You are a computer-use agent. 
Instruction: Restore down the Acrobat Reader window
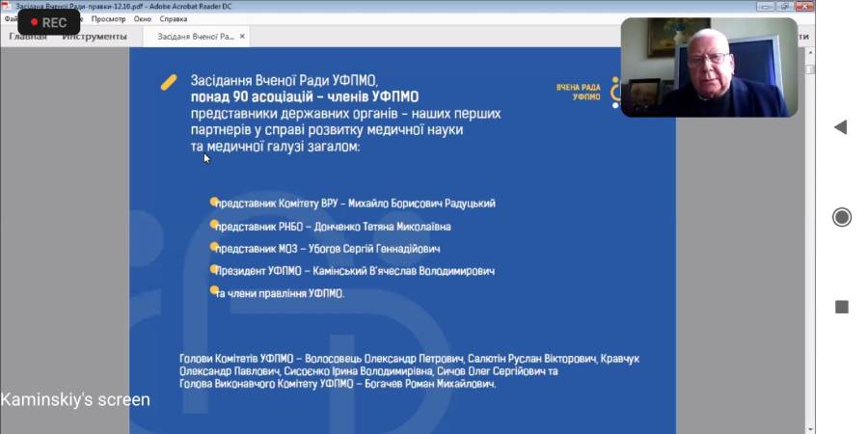(x=784, y=6)
